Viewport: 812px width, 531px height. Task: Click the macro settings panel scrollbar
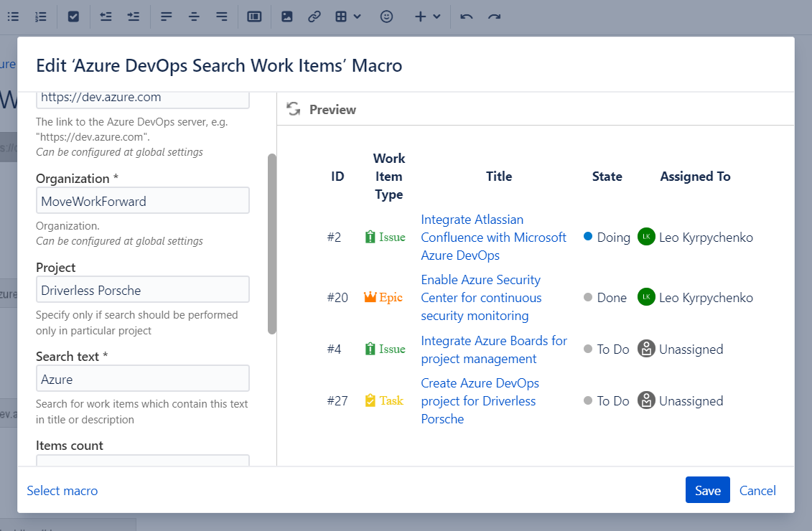(272, 244)
